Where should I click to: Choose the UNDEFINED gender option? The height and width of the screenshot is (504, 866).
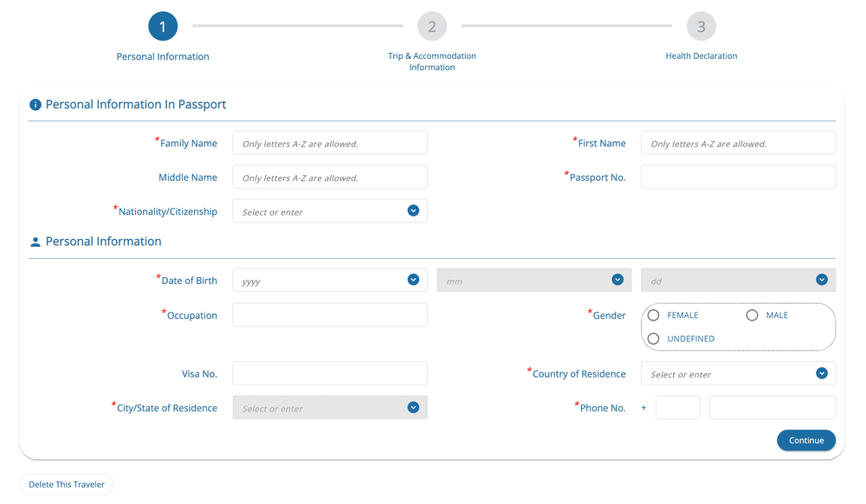click(x=653, y=339)
